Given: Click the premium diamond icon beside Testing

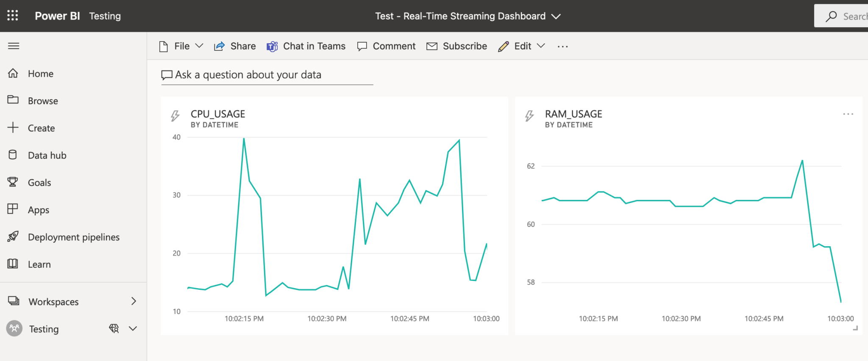Looking at the screenshot, I should 114,328.
